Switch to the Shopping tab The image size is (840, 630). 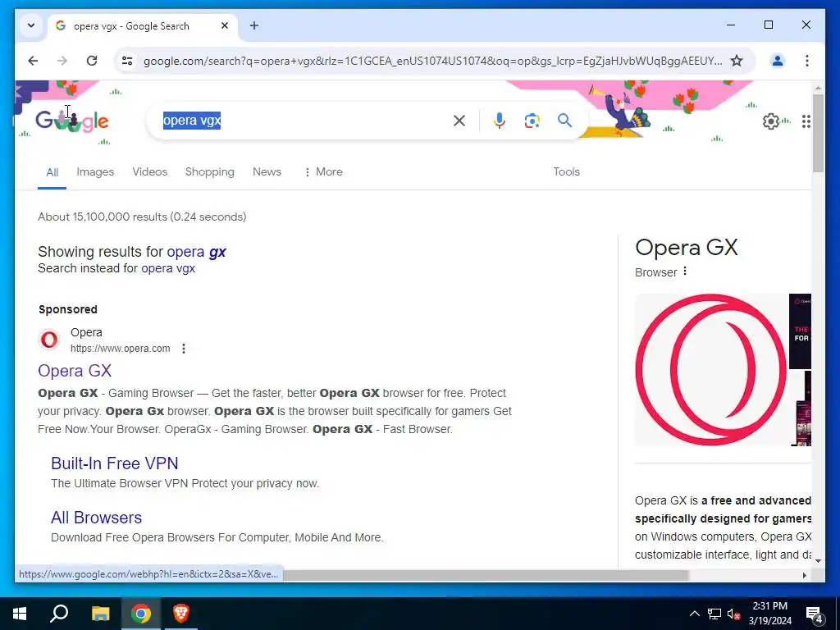pos(210,172)
